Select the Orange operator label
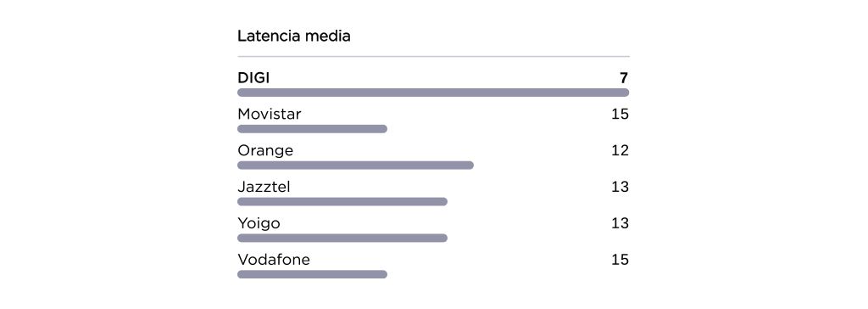Image resolution: width=868 pixels, height=309 pixels. click(265, 151)
